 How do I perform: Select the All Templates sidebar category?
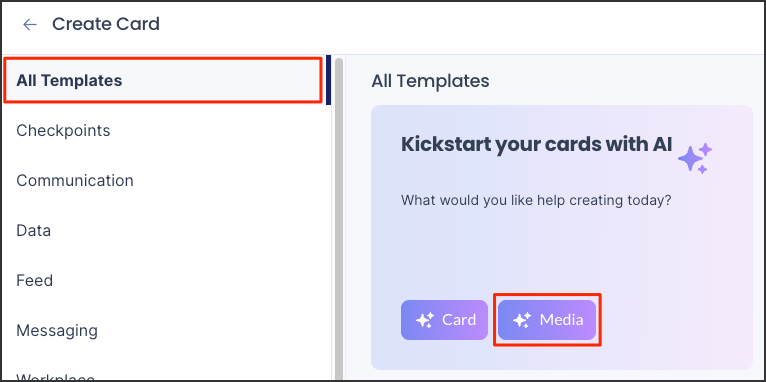[x=163, y=80]
